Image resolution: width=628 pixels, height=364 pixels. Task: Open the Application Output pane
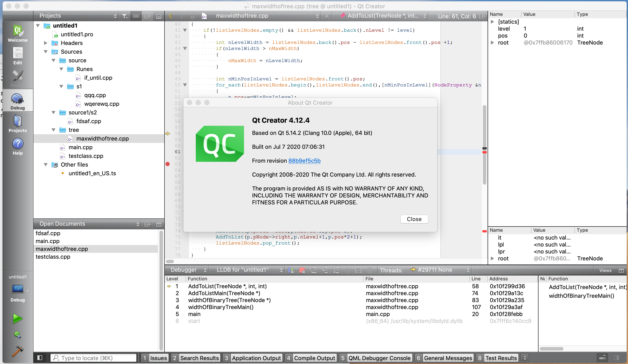click(x=253, y=358)
